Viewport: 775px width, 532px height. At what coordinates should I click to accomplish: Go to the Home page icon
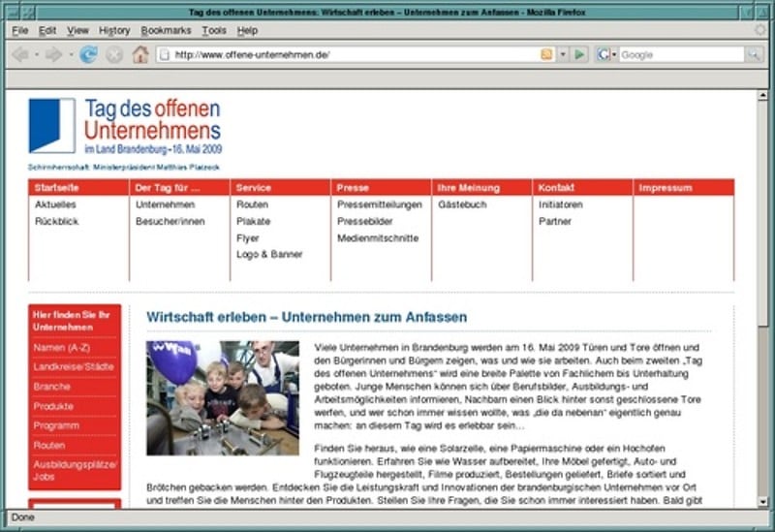[x=140, y=54]
